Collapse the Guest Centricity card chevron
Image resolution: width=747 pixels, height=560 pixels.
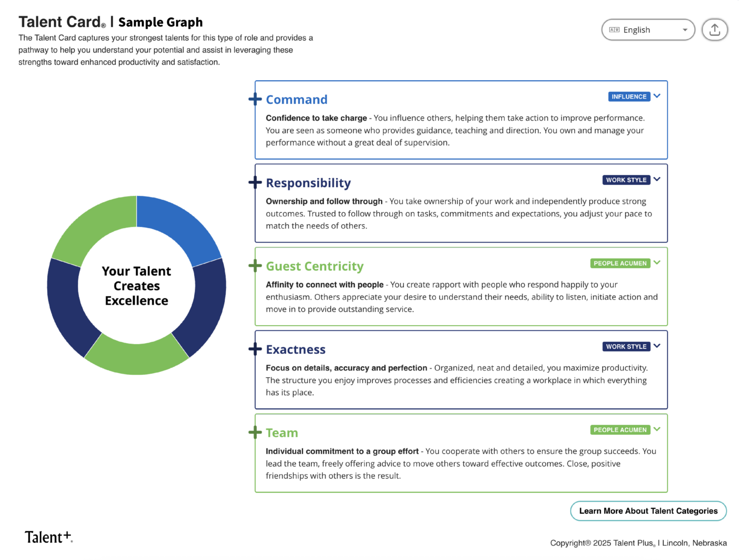657,262
